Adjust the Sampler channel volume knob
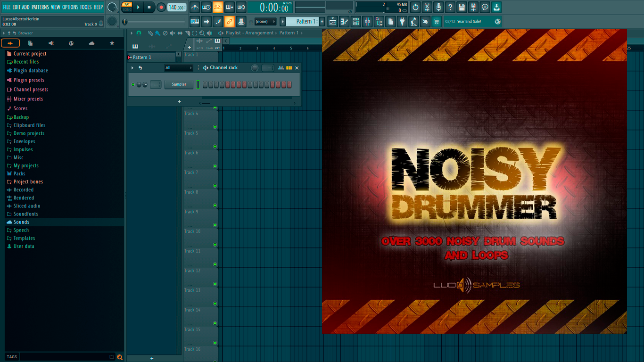 click(x=145, y=84)
